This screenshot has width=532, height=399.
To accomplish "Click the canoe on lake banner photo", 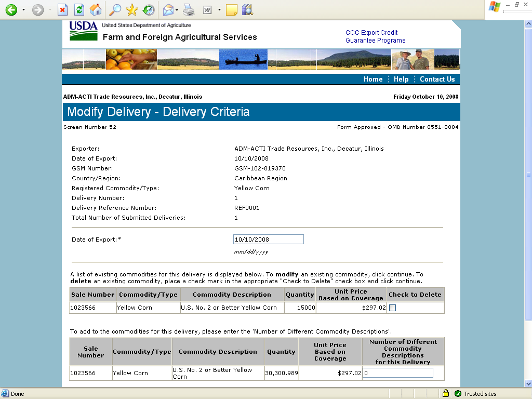I will 243,59.
